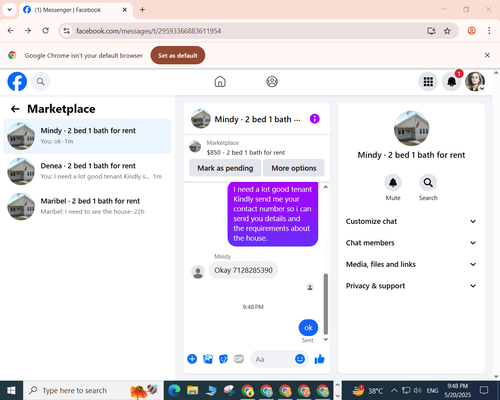Click the 38°C weather widget
Screen dimensions: 500x400
click(x=368, y=390)
